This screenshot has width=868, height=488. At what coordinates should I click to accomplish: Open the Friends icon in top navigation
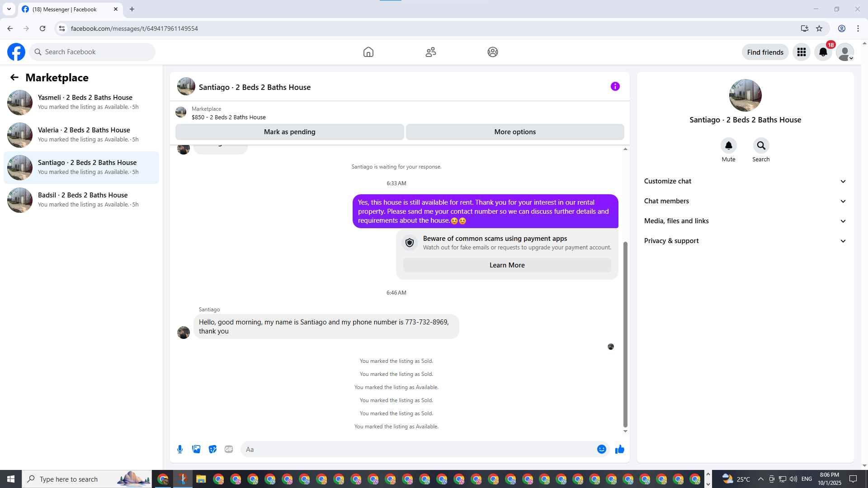[431, 52]
